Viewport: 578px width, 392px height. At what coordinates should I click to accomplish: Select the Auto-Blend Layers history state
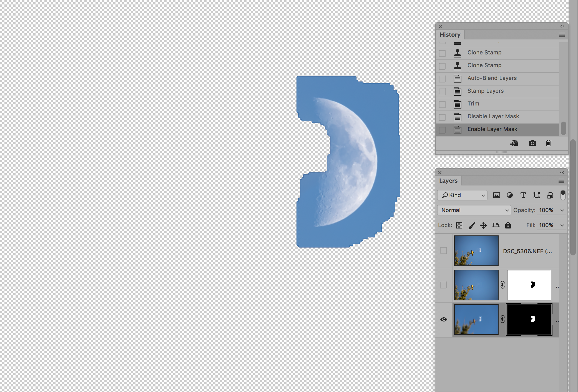[492, 78]
